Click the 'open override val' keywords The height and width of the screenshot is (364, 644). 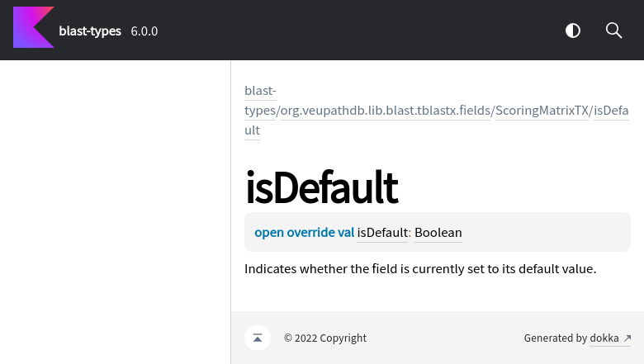point(304,233)
